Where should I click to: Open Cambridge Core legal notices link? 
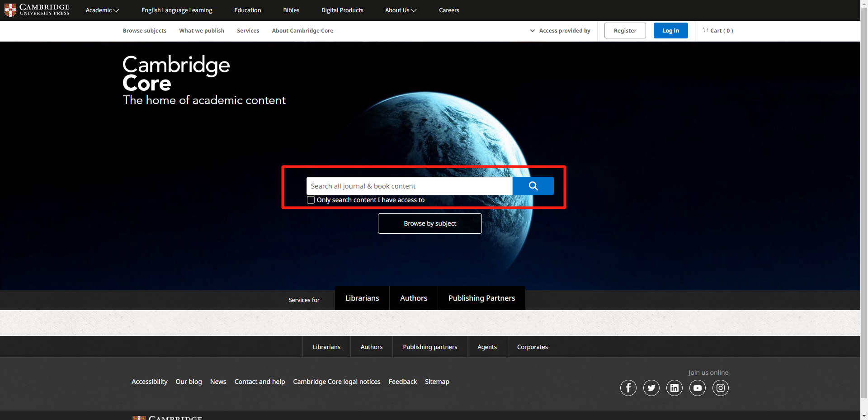337,382
